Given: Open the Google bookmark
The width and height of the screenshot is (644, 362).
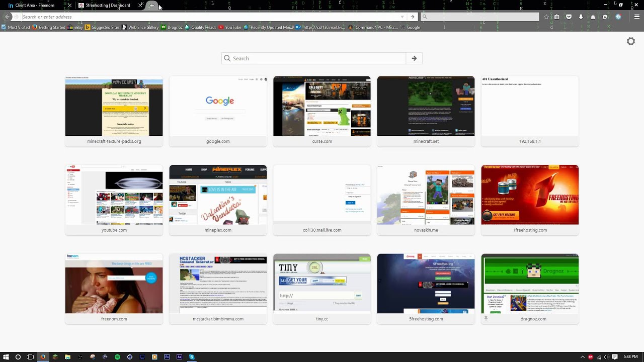Looking at the screenshot, I should (x=410, y=28).
